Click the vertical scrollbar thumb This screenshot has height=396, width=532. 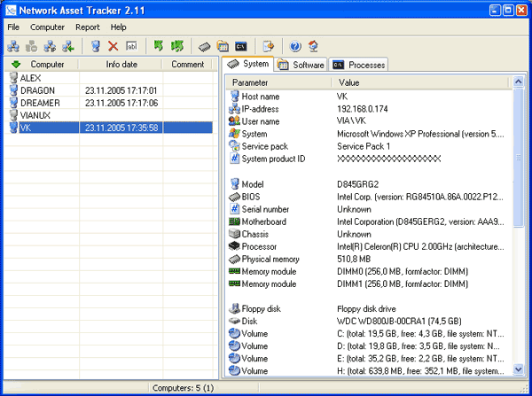(x=519, y=158)
